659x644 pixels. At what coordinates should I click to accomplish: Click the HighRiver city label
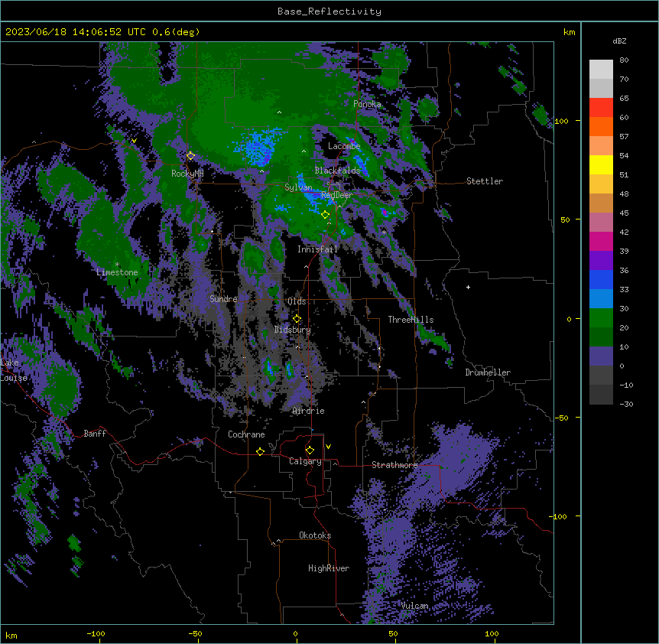[329, 568]
